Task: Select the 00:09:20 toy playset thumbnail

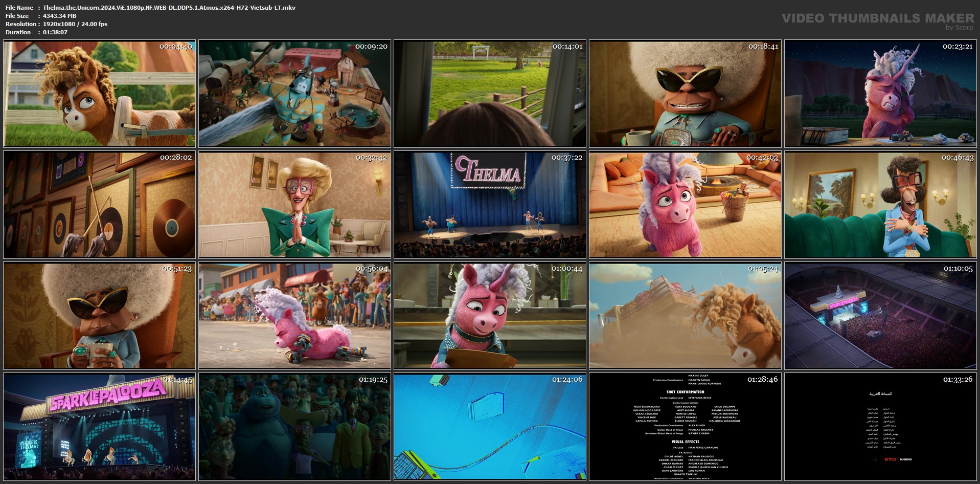Action: 294,94
